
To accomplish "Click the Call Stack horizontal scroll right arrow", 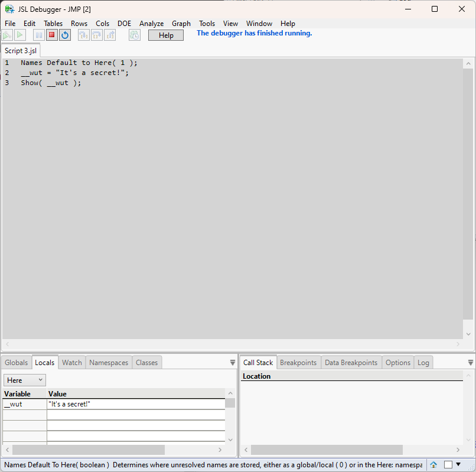I will [x=458, y=450].
